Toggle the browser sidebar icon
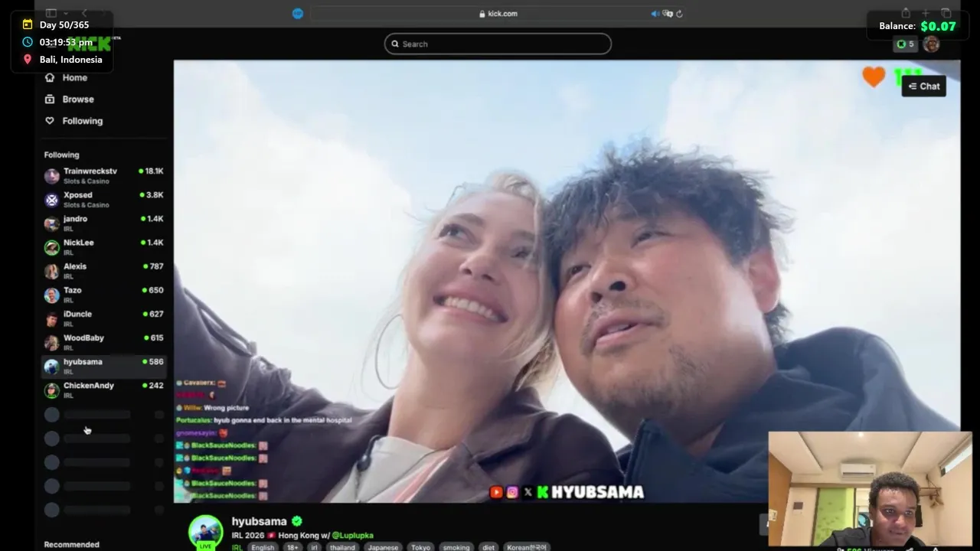 51,13
